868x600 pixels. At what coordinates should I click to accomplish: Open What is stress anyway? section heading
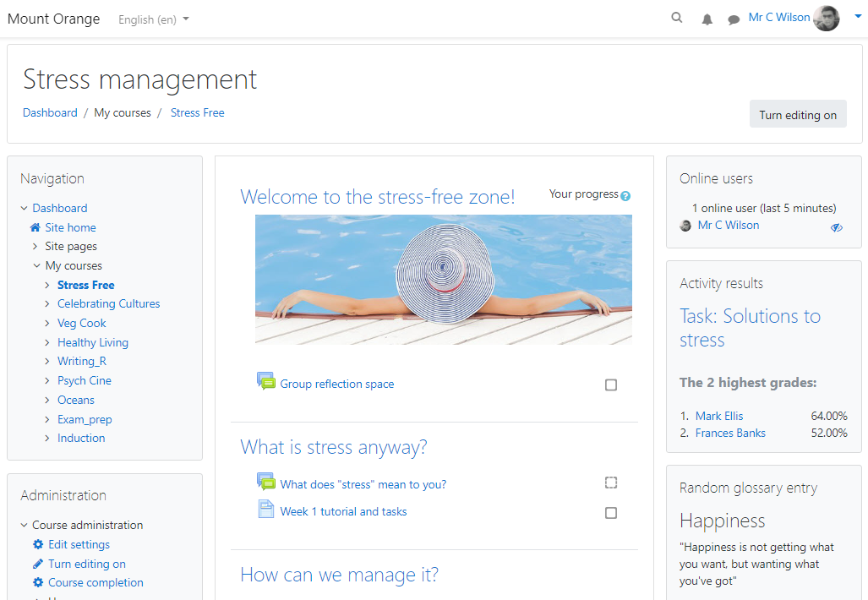click(x=334, y=447)
